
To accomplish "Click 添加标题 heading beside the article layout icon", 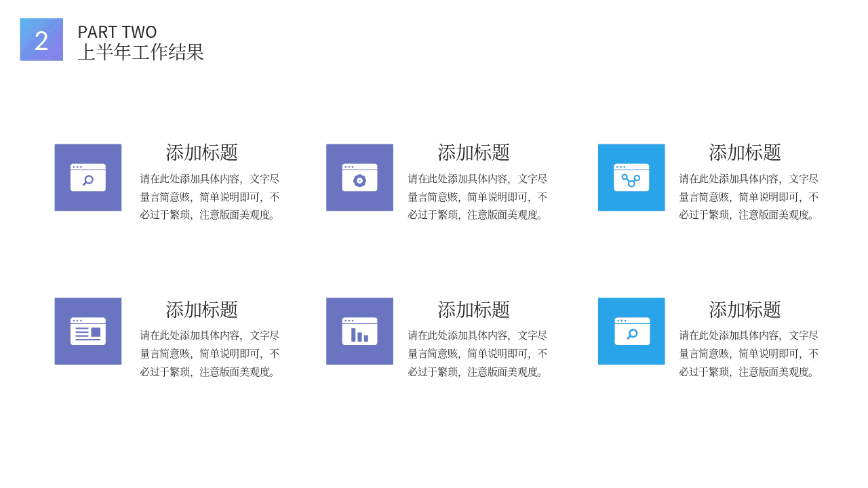I will click(x=202, y=310).
